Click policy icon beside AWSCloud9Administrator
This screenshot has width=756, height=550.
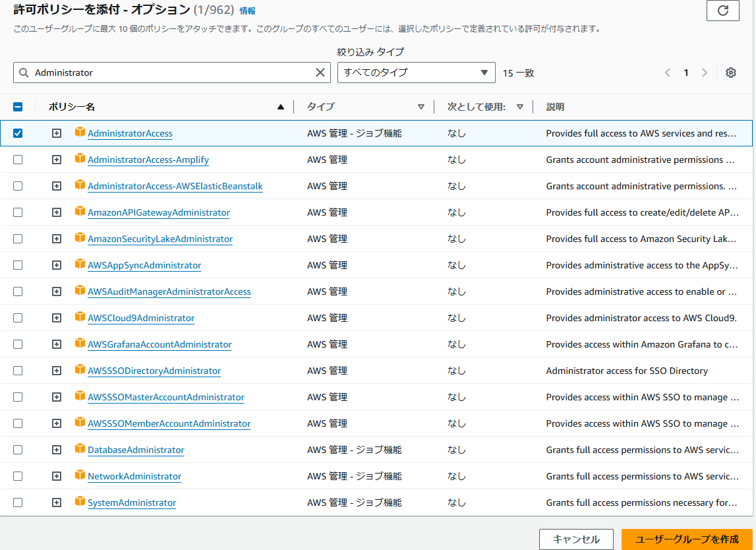point(80,317)
